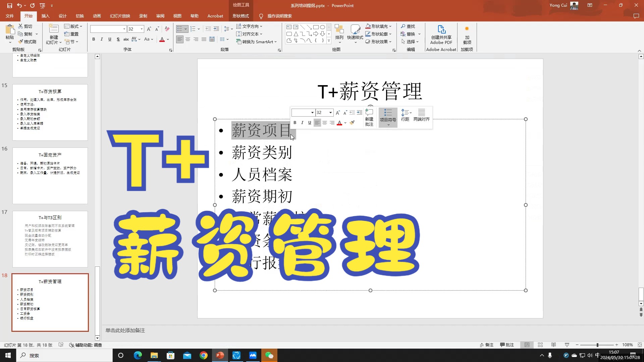Toggle Italic in ribbon font group
This screenshot has width=644, height=362.
pyautogui.click(x=102, y=39)
